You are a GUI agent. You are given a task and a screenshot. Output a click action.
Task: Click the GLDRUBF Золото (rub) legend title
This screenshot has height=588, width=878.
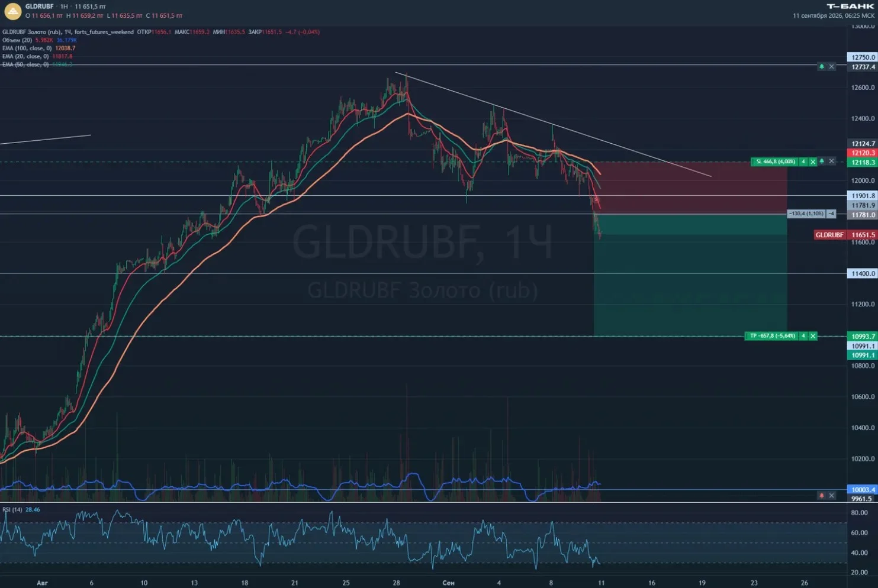point(31,32)
